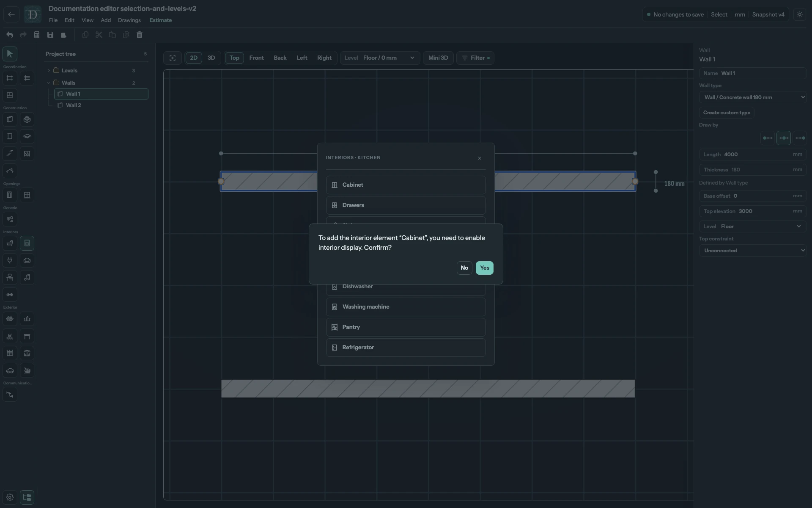Pick the building block construction tool
This screenshot has width=812, height=508.
[x=27, y=119]
